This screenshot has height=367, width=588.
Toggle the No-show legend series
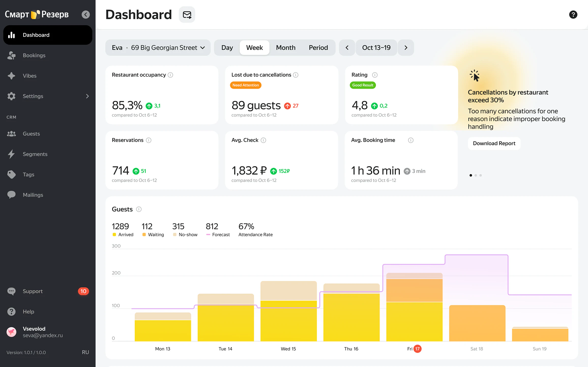[x=185, y=235]
